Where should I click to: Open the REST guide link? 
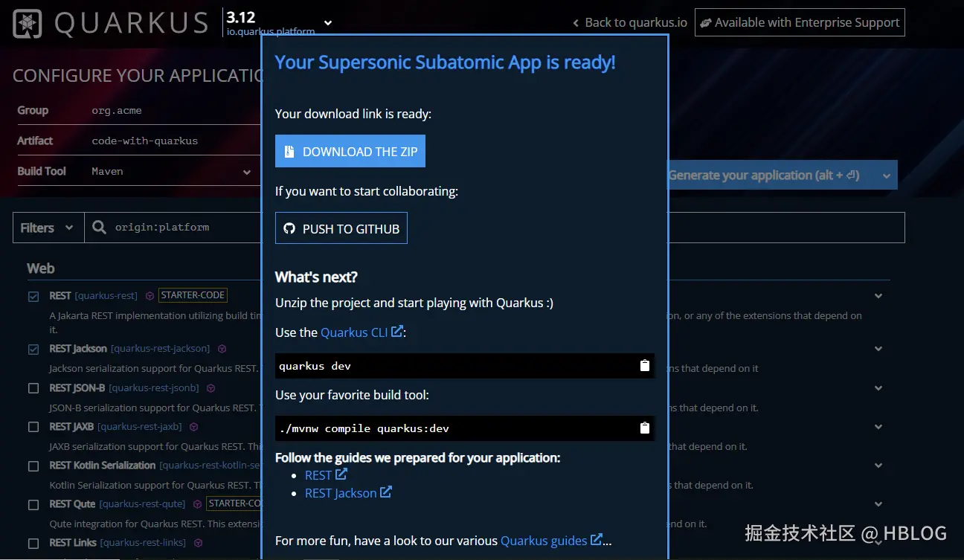pyautogui.click(x=318, y=475)
